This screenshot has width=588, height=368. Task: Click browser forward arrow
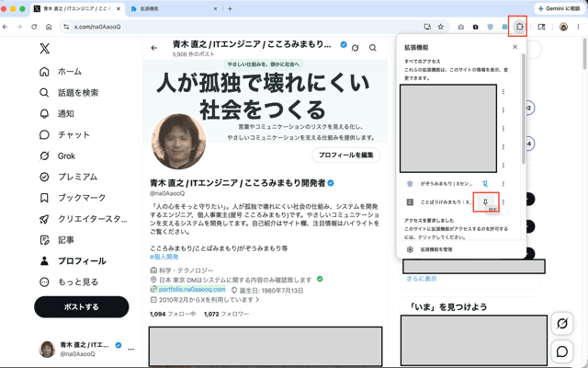point(19,27)
